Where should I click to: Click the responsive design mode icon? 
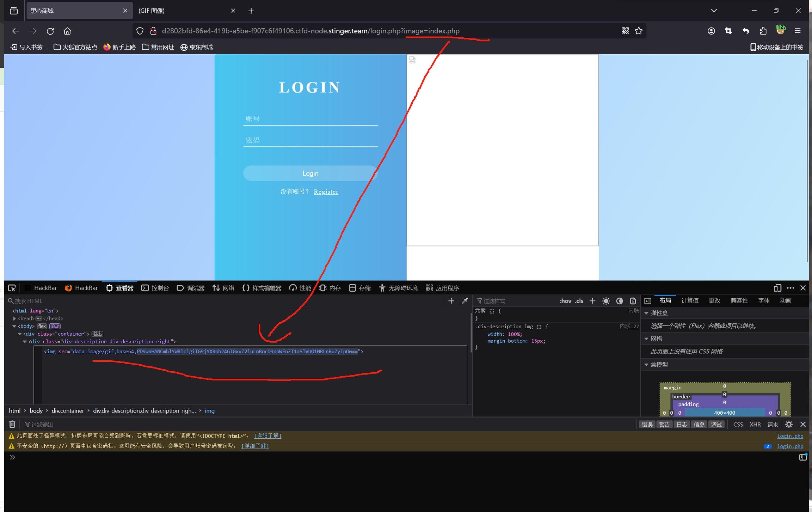coord(777,288)
